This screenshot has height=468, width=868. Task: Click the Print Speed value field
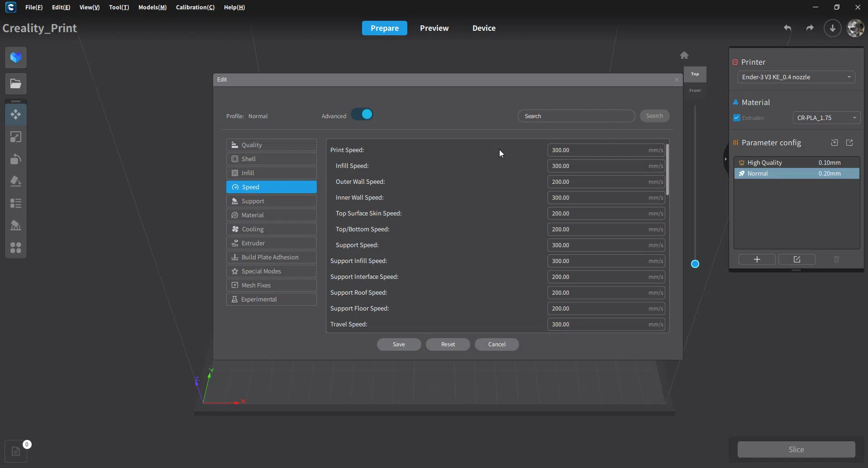pos(606,150)
